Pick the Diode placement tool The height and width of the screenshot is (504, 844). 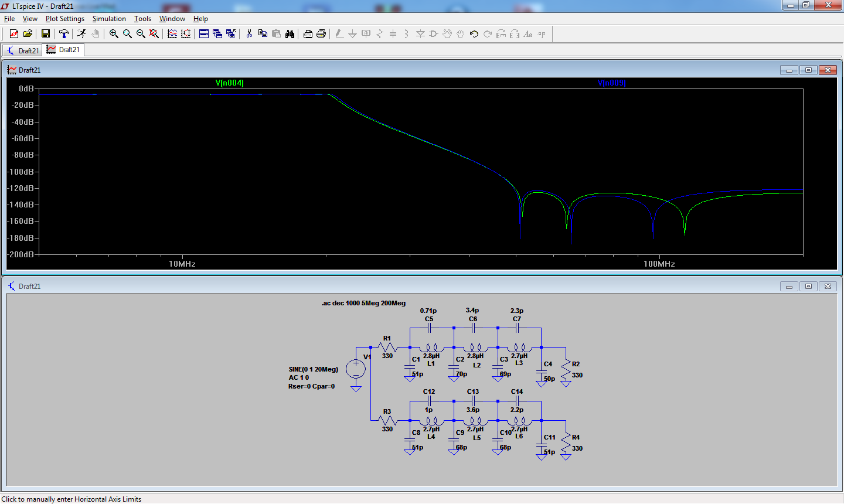[420, 34]
